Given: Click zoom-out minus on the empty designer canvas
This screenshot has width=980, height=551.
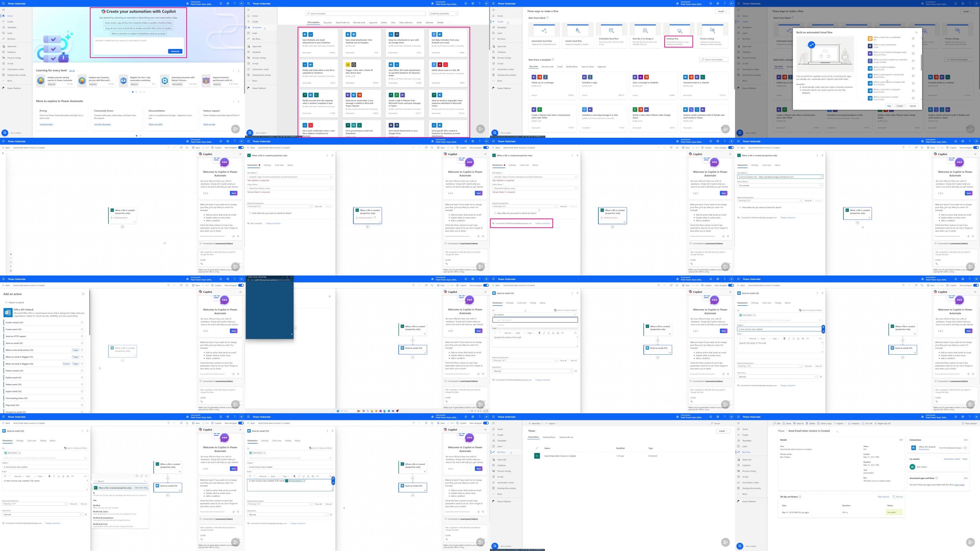Looking at the screenshot, I should coord(11,258).
